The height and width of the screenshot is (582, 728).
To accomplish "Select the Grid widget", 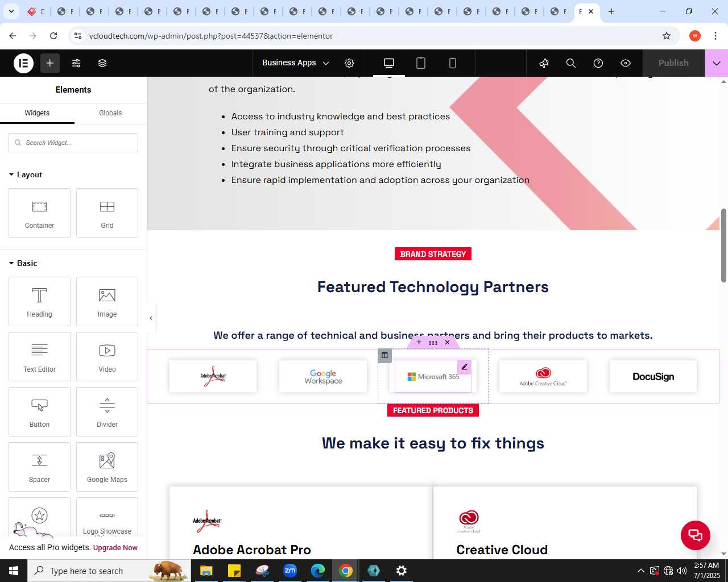I will point(107,213).
